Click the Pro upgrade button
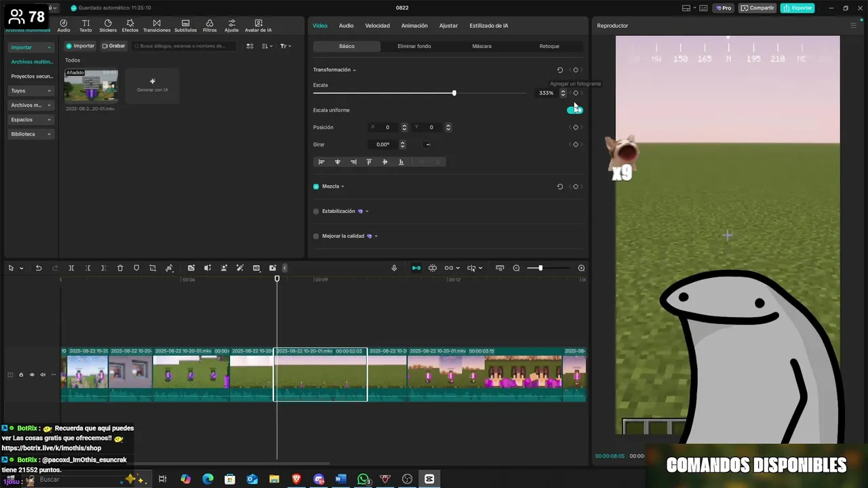868x488 pixels. click(x=724, y=8)
